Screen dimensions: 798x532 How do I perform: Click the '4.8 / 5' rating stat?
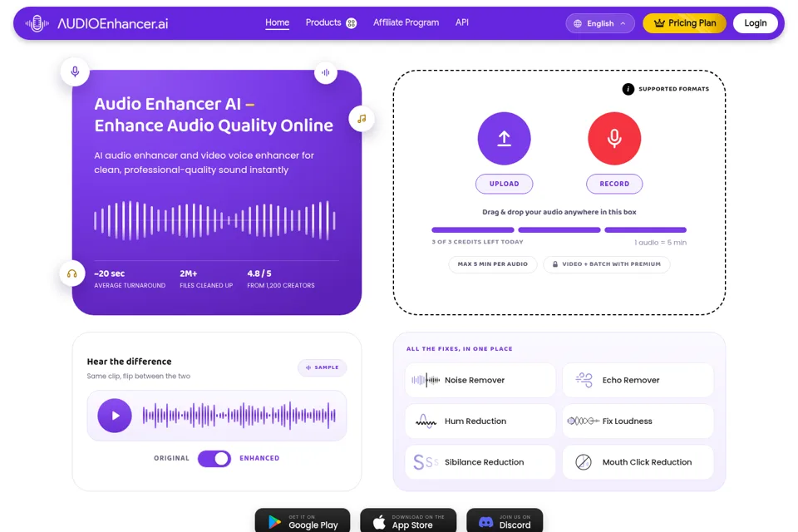(281, 278)
